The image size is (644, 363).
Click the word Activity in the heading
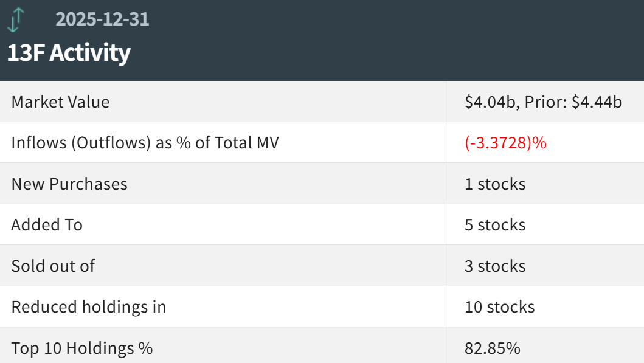click(x=90, y=53)
